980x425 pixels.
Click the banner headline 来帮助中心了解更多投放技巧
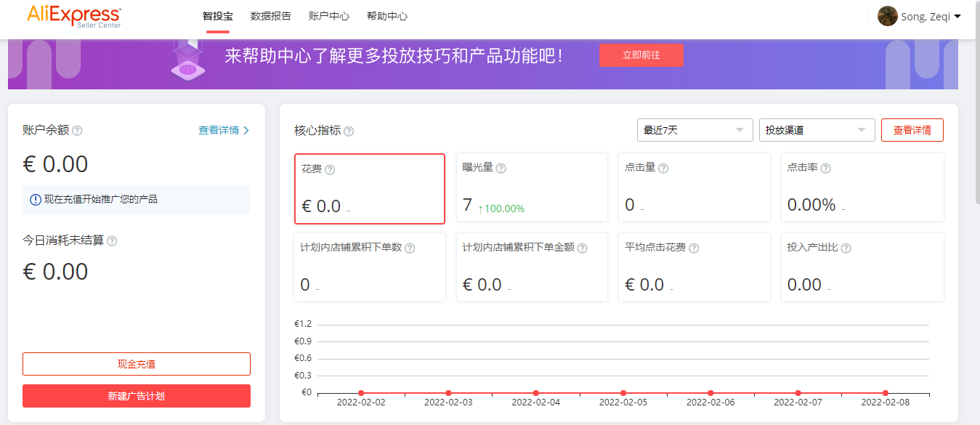[393, 56]
